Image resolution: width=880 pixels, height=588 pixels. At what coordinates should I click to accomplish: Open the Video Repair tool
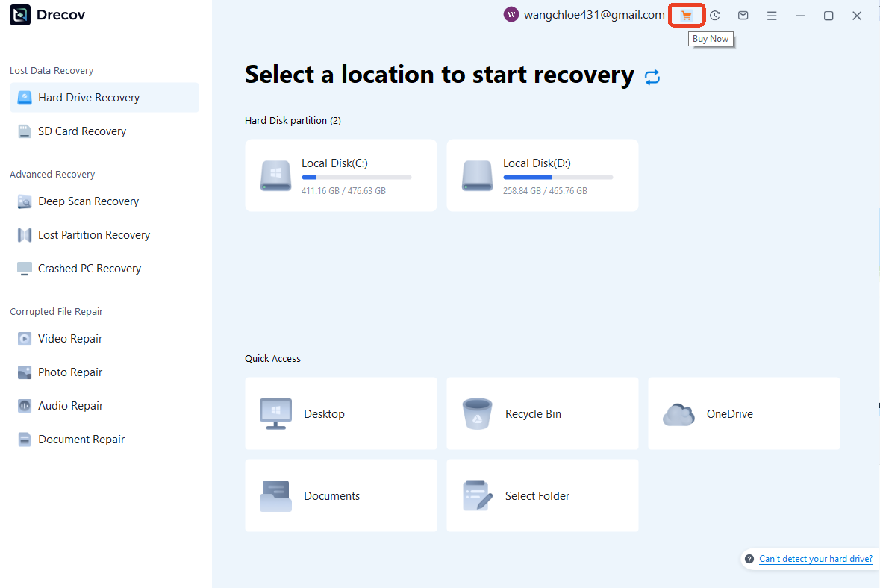click(x=70, y=339)
